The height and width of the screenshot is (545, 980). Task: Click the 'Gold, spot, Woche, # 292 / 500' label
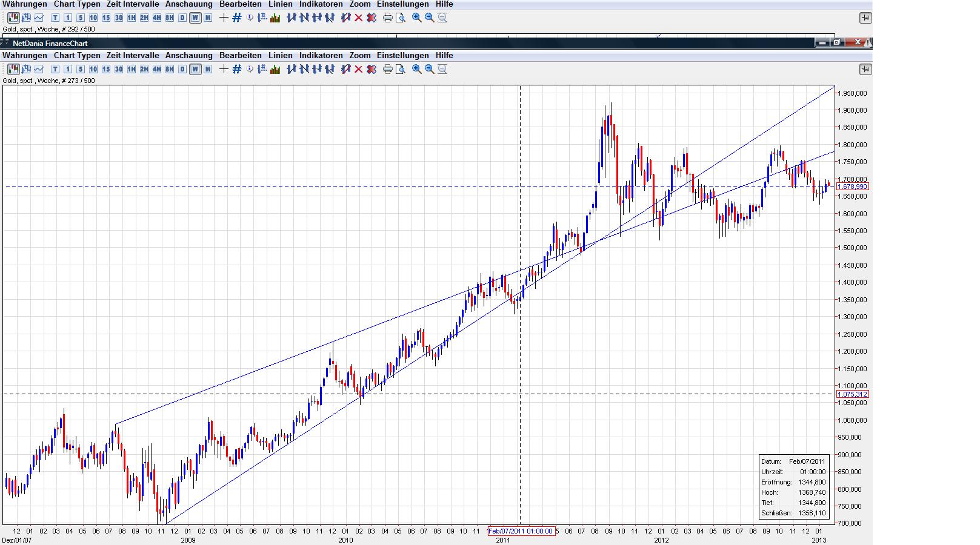48,29
